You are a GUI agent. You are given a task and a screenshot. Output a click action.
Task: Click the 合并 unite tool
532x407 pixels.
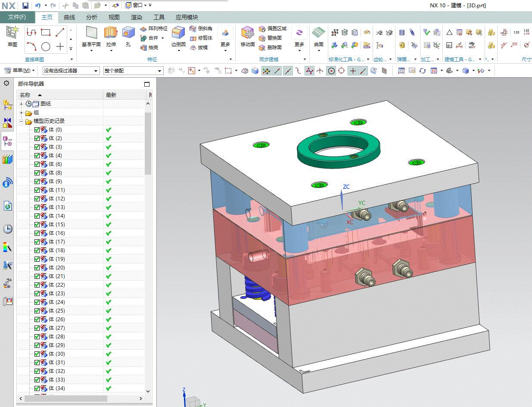149,38
